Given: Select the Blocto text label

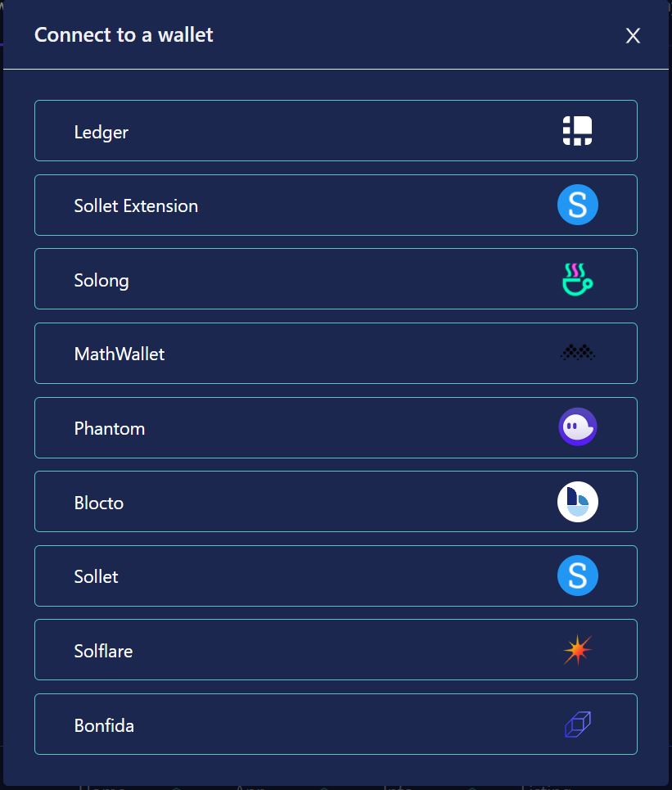Looking at the screenshot, I should tap(99, 503).
